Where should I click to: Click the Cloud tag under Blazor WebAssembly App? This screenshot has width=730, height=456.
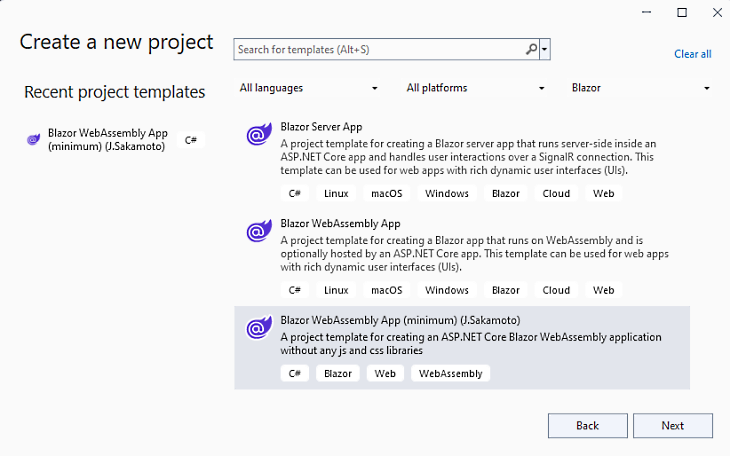556,290
